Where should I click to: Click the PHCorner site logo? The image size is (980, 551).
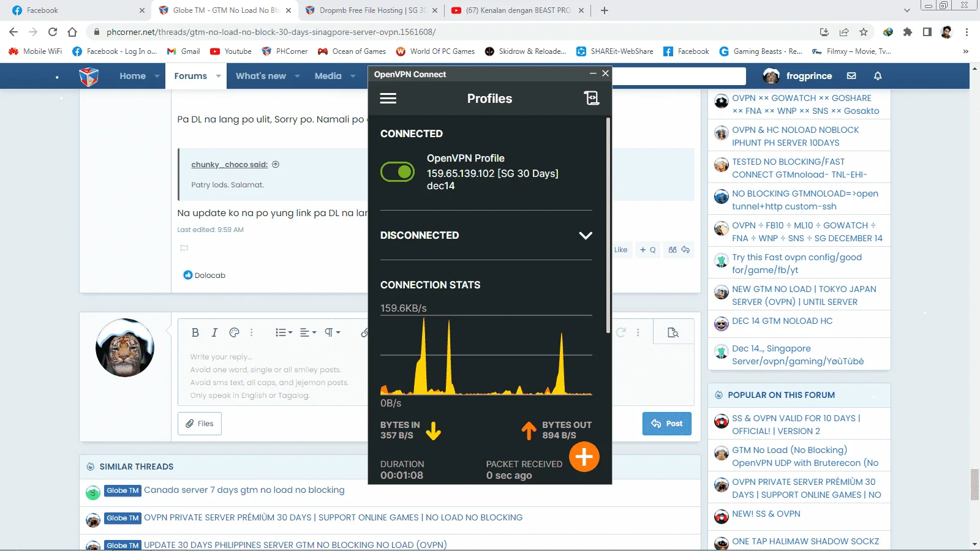[89, 76]
